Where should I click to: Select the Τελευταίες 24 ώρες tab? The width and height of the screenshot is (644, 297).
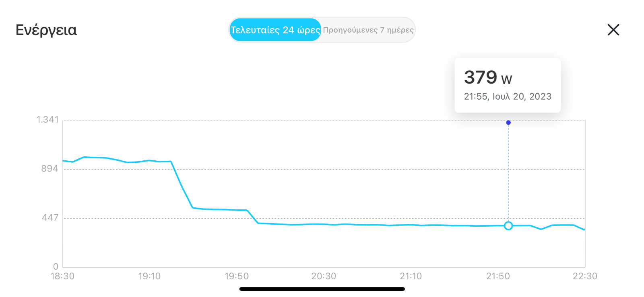(275, 30)
